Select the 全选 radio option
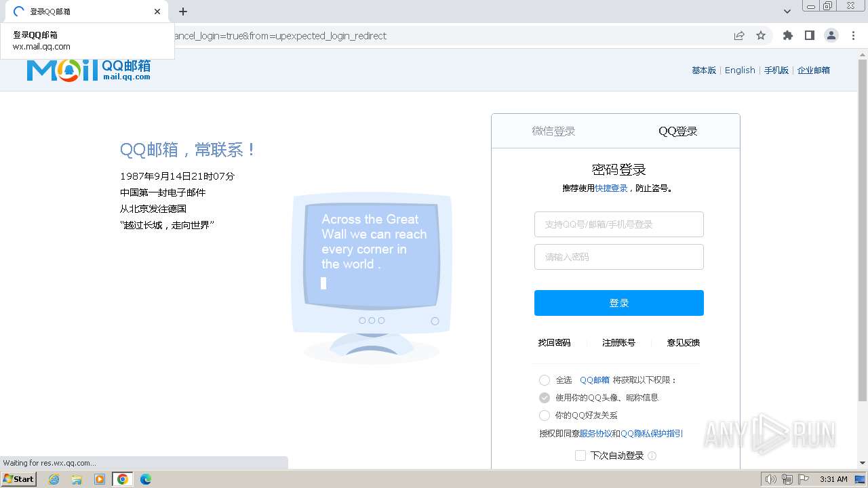Screen dimensions: 868x488 tap(545, 380)
